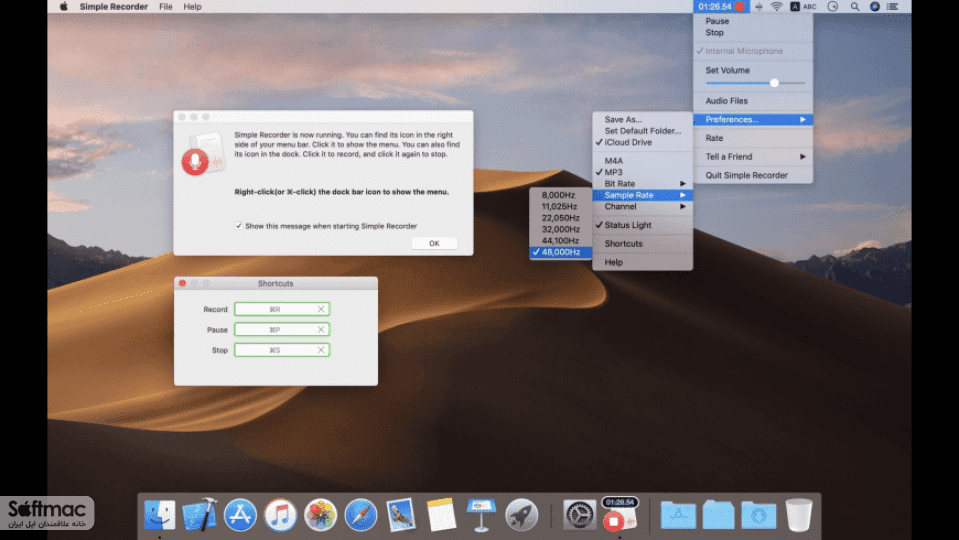Image resolution: width=959 pixels, height=540 pixels.
Task: Open the Help menu in the menu bar
Action: [193, 7]
